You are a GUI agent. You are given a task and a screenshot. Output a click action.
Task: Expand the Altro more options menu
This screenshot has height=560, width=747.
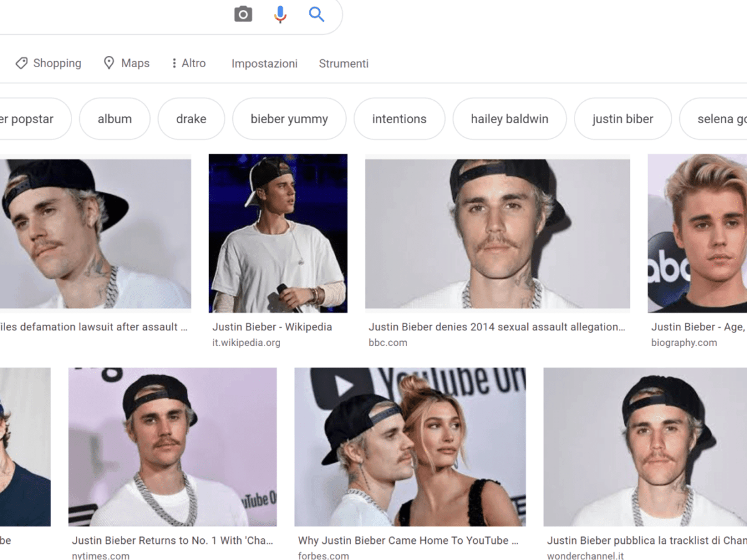188,63
